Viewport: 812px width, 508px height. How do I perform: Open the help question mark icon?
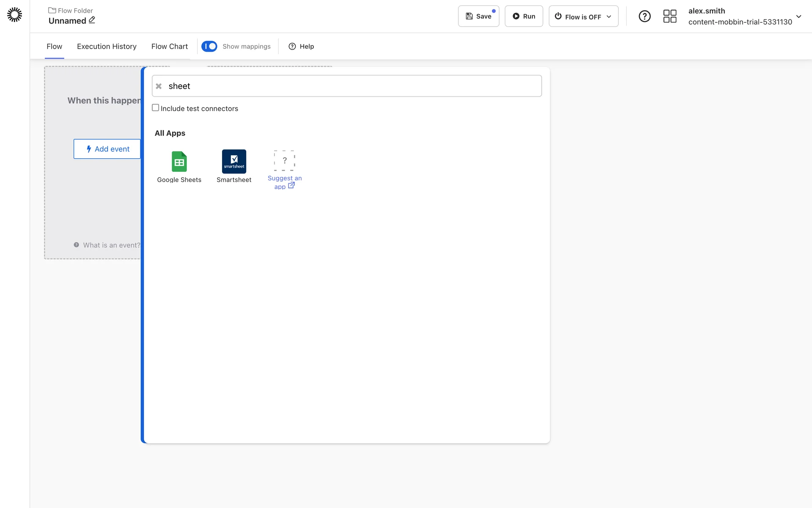[644, 17]
